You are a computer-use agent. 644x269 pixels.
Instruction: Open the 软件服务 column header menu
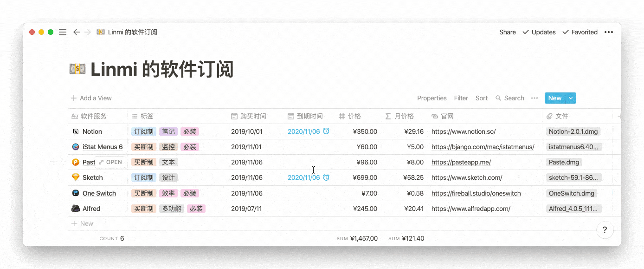pos(97,116)
